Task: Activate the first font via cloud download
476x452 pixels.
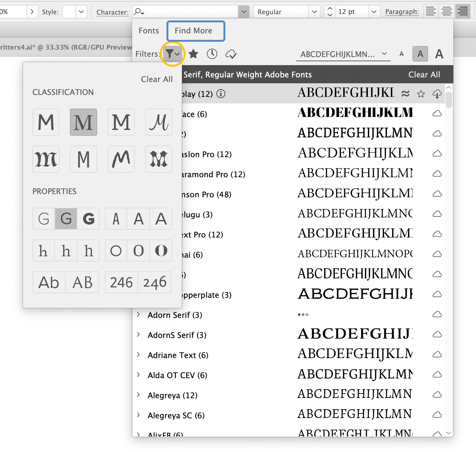Action: coord(437,94)
